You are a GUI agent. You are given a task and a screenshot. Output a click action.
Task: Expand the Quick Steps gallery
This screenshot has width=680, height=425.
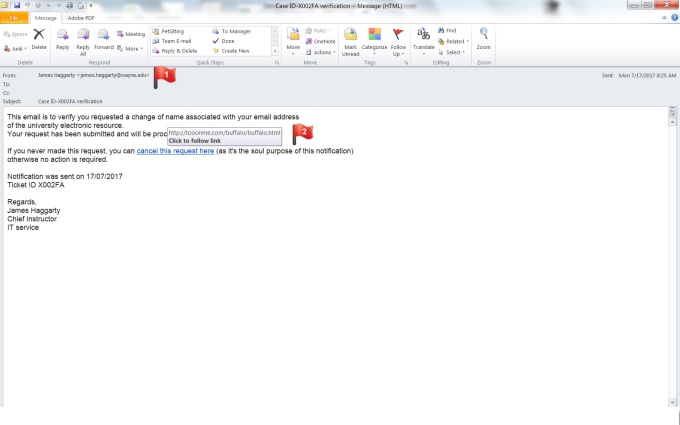[275, 51]
